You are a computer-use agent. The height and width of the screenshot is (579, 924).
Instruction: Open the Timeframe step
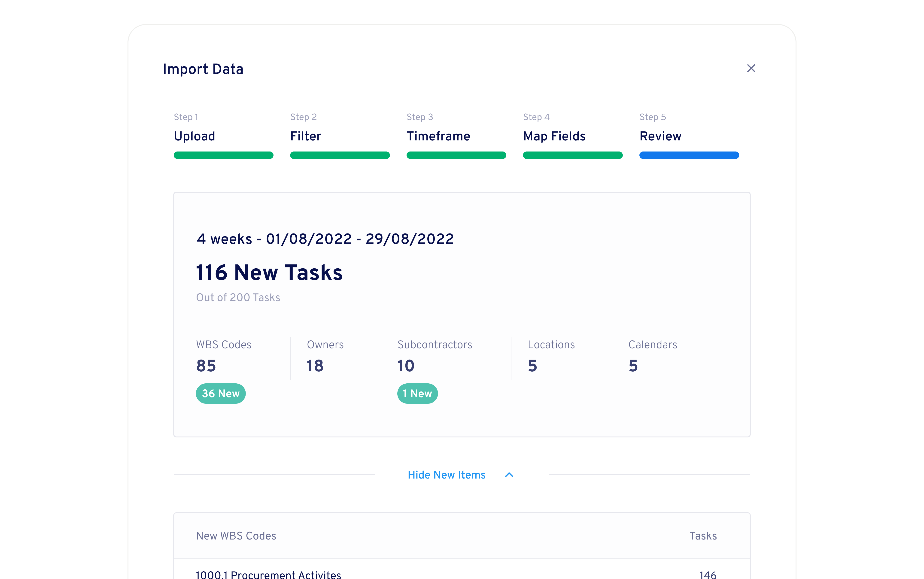[438, 136]
